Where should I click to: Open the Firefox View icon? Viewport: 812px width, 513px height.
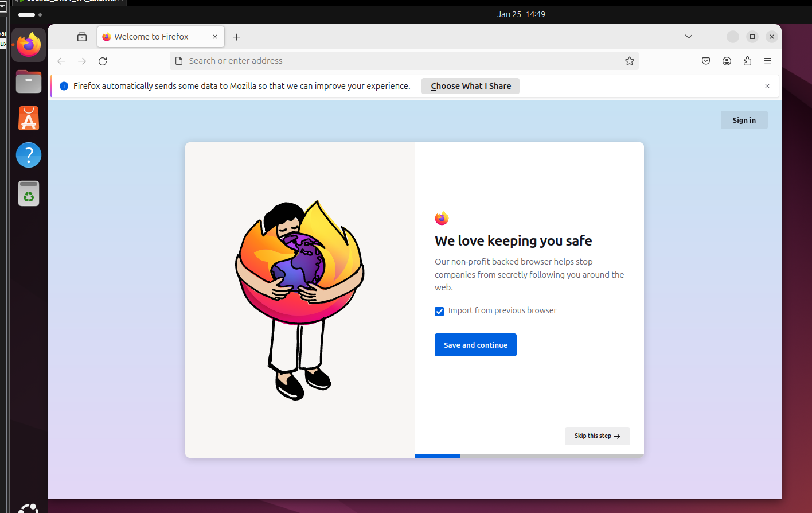[x=82, y=37]
